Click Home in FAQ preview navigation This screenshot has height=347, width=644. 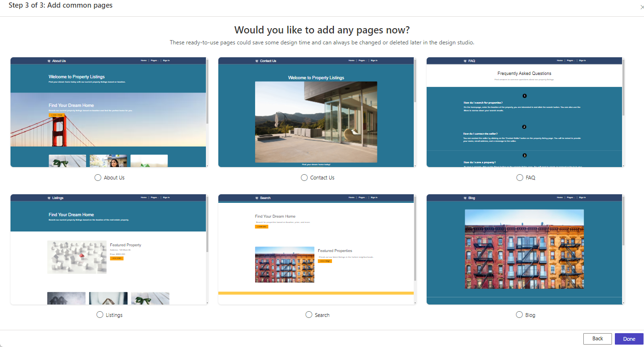point(560,61)
